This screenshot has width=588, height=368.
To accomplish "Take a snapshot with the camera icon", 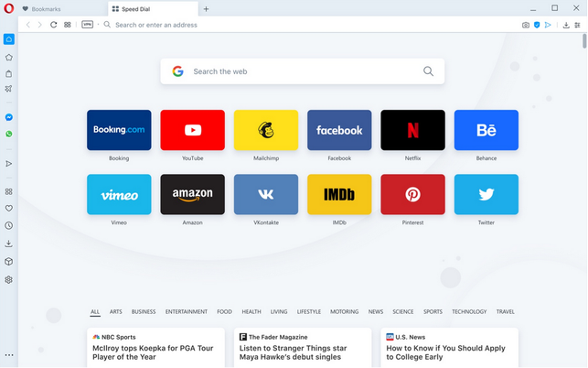I will pos(526,25).
